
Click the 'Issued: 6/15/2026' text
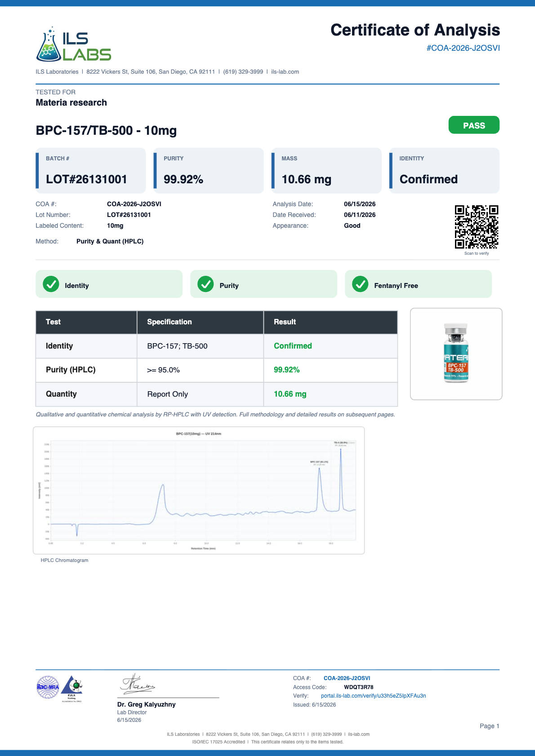314,705
